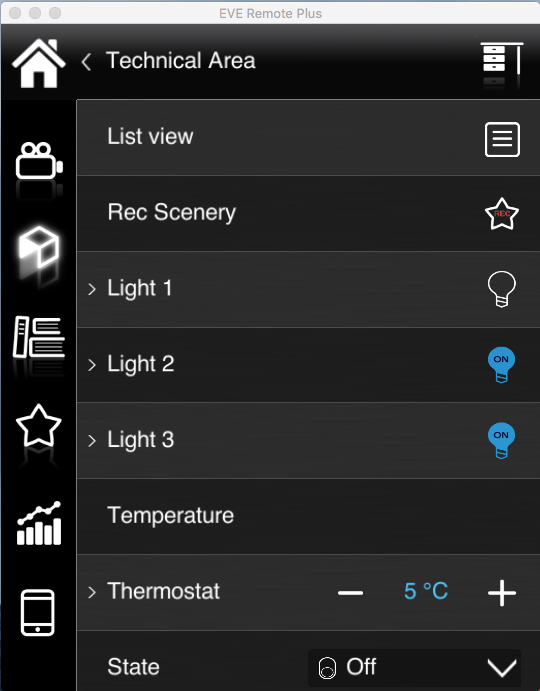The width and height of the screenshot is (540, 691).
Task: Go back from Technical Area
Action: pos(86,62)
